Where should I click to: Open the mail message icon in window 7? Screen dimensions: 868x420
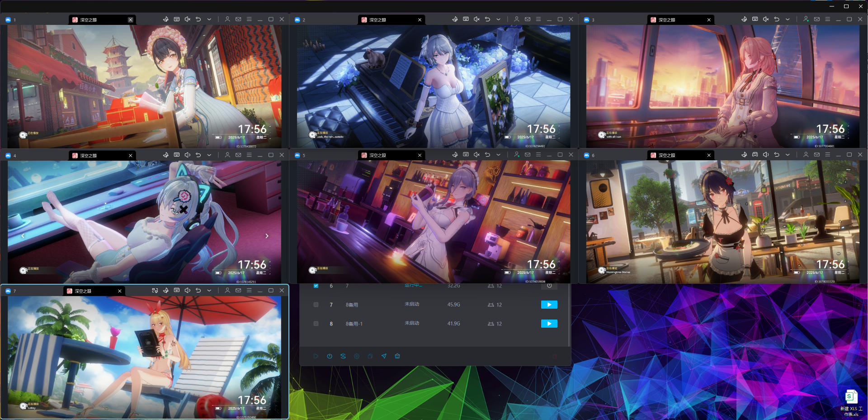click(x=238, y=291)
